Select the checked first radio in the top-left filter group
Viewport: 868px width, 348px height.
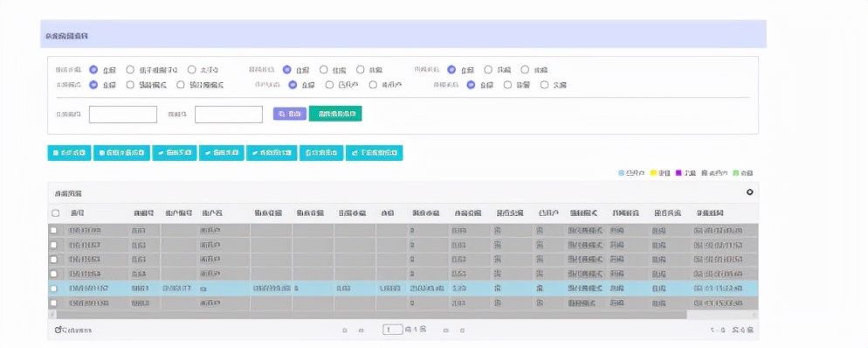(93, 70)
